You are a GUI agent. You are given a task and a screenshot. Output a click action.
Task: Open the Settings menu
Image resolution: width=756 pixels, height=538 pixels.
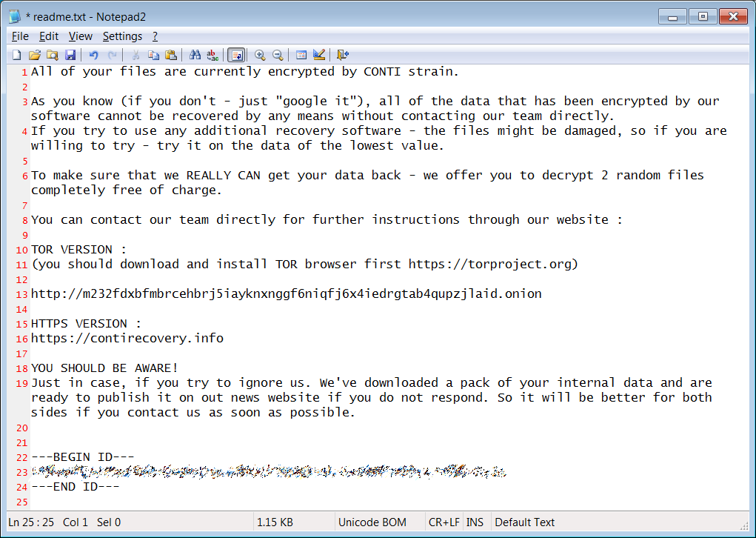122,36
